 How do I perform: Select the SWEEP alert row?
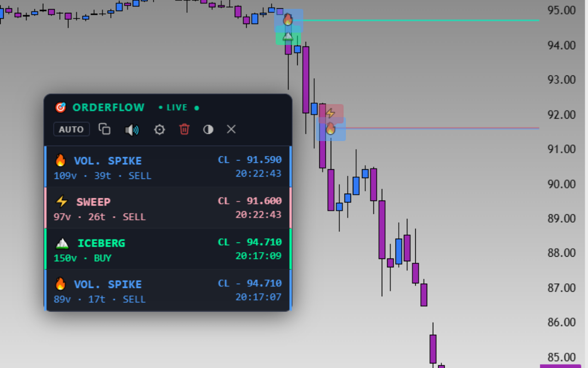pyautogui.click(x=168, y=208)
